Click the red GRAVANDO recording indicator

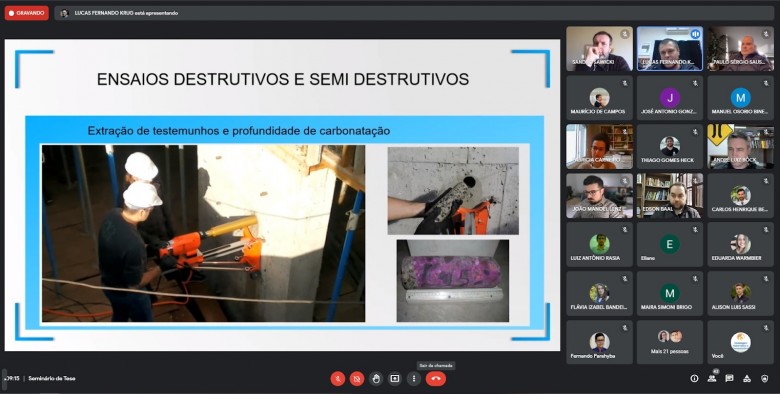click(x=27, y=13)
